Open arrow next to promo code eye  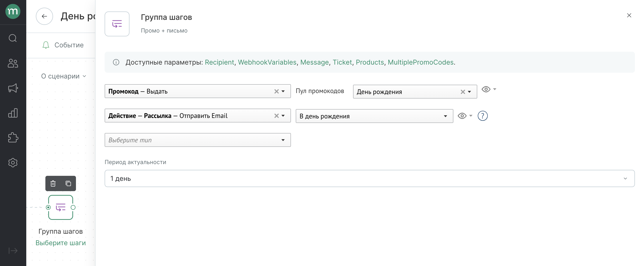coord(494,89)
